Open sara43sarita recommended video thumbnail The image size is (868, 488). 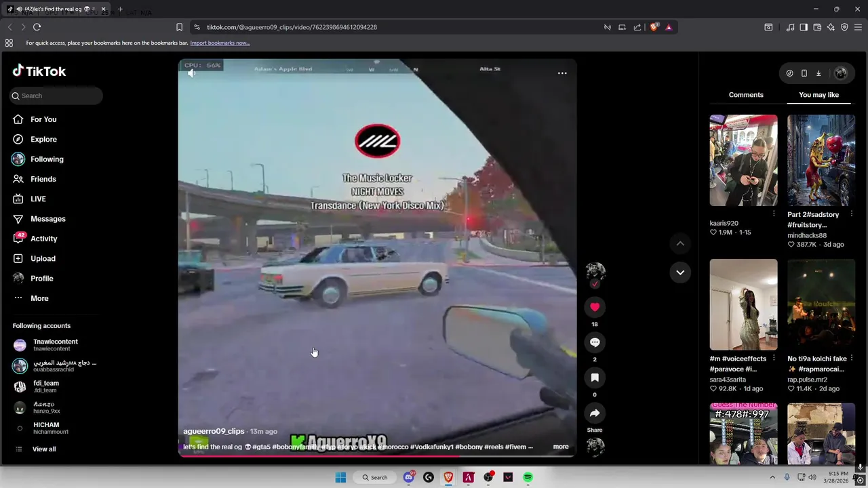(743, 304)
